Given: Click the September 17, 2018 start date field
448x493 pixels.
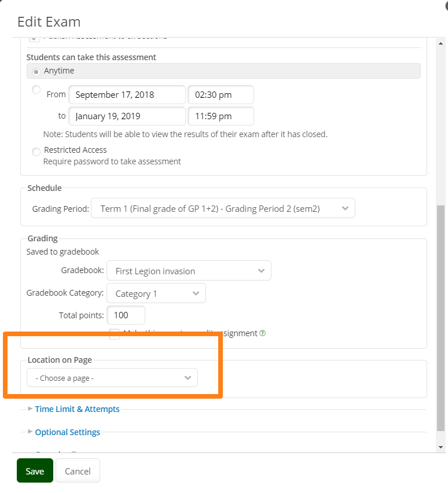Looking at the screenshot, I should 127,95.
